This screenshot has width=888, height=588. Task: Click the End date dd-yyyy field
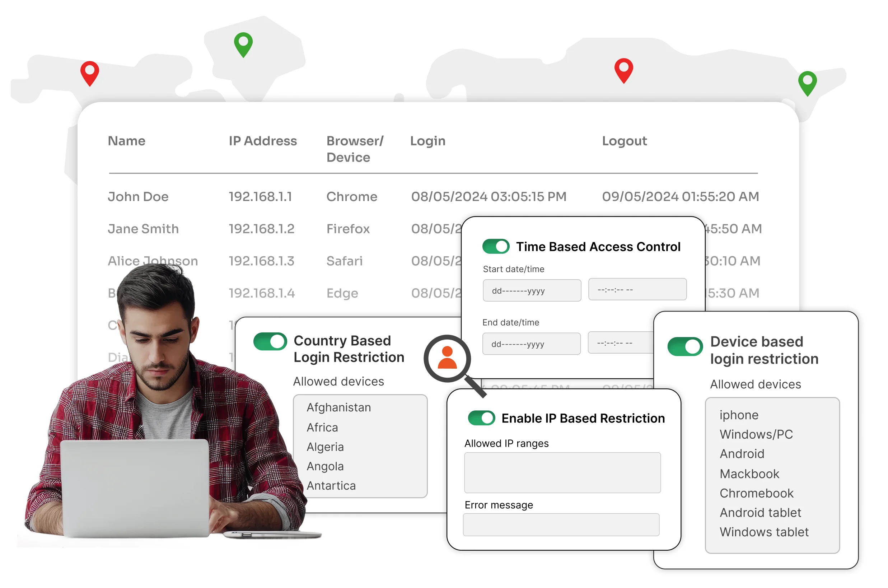531,344
